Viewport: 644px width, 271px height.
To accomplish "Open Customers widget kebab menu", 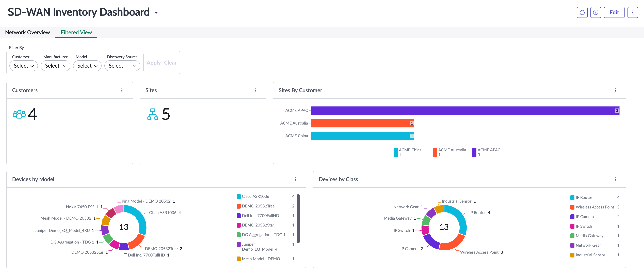I will [x=122, y=90].
